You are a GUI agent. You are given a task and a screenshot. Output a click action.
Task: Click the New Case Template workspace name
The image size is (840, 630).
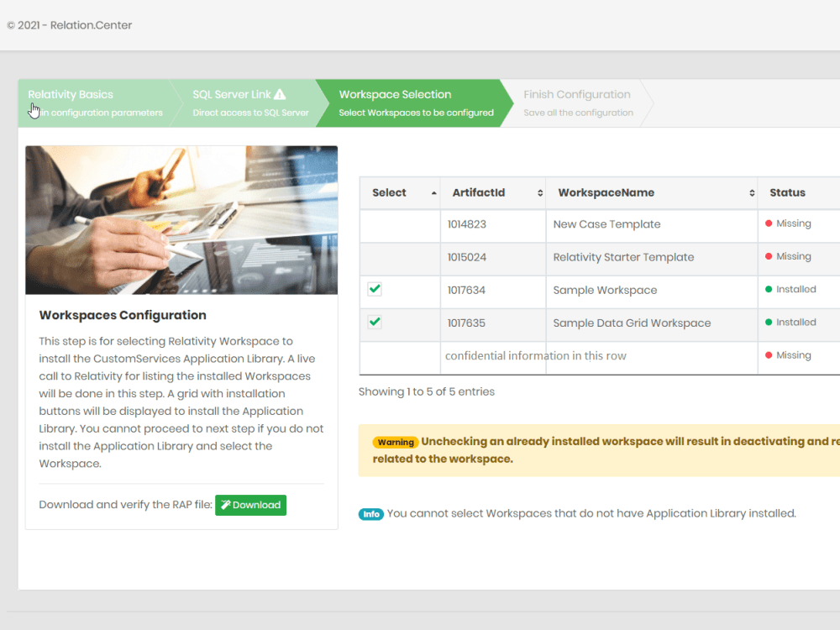(x=606, y=224)
